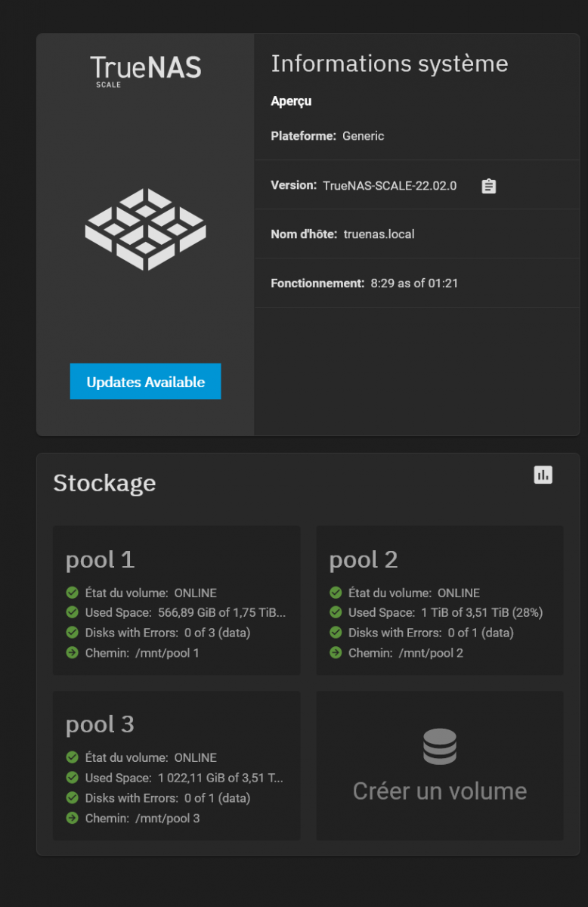The image size is (588, 907).
Task: Copy version using clipboard icon
Action: 489,185
